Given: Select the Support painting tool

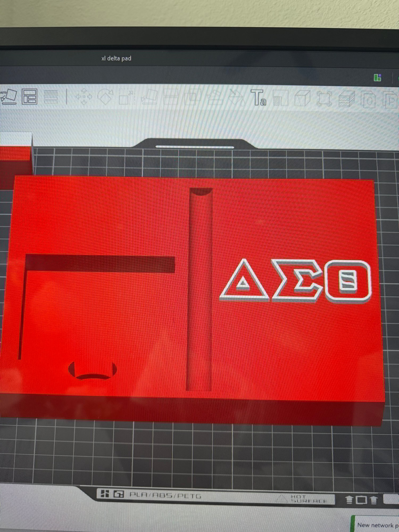Looking at the screenshot, I should click(215, 97).
